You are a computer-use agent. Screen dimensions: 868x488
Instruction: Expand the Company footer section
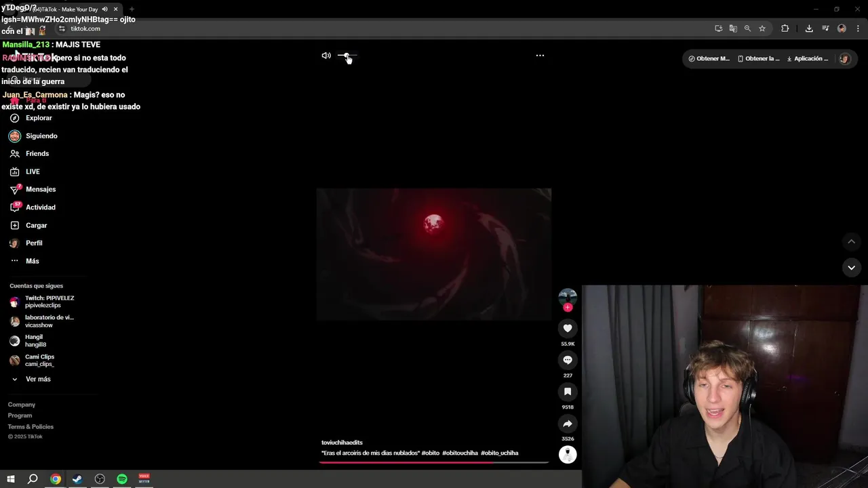(22, 405)
